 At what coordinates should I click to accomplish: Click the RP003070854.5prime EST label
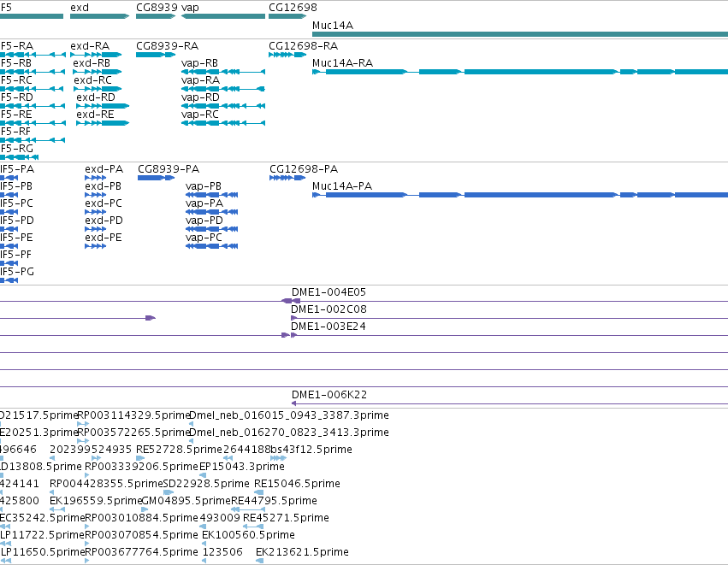141,535
